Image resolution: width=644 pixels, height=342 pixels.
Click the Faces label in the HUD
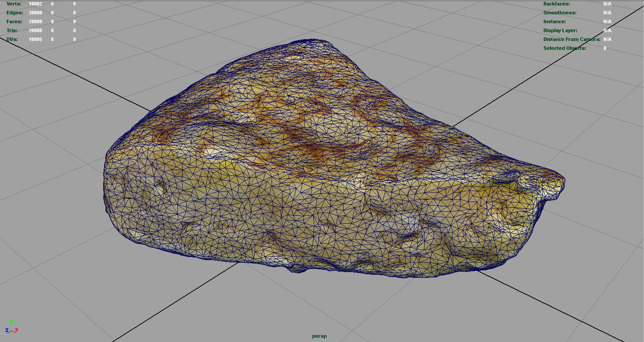14,21
